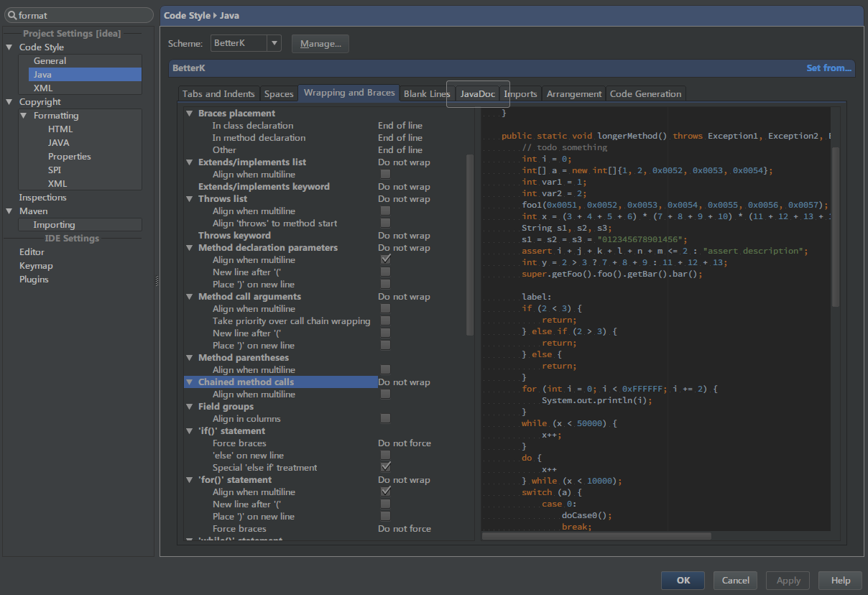
Task: Collapse the 'Braces placement' section
Action: pyautogui.click(x=189, y=113)
